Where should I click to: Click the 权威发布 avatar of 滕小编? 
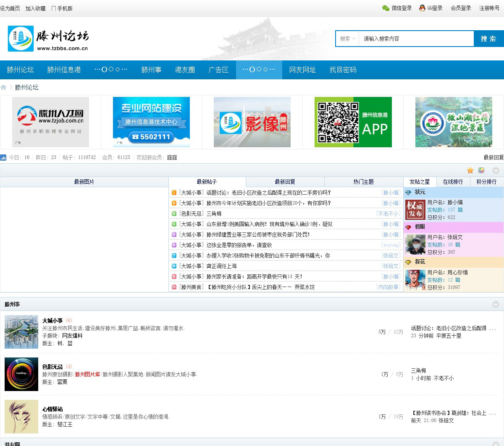415,210
